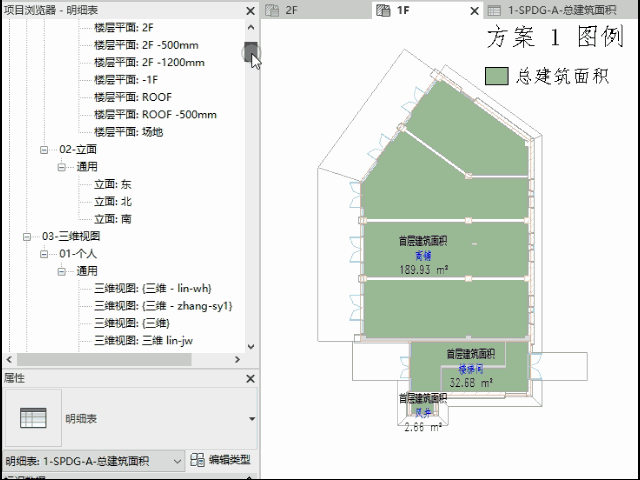Screen dimensions: 640x480
Task: Collapse the 02-立面 tree node
Action: click(44, 149)
